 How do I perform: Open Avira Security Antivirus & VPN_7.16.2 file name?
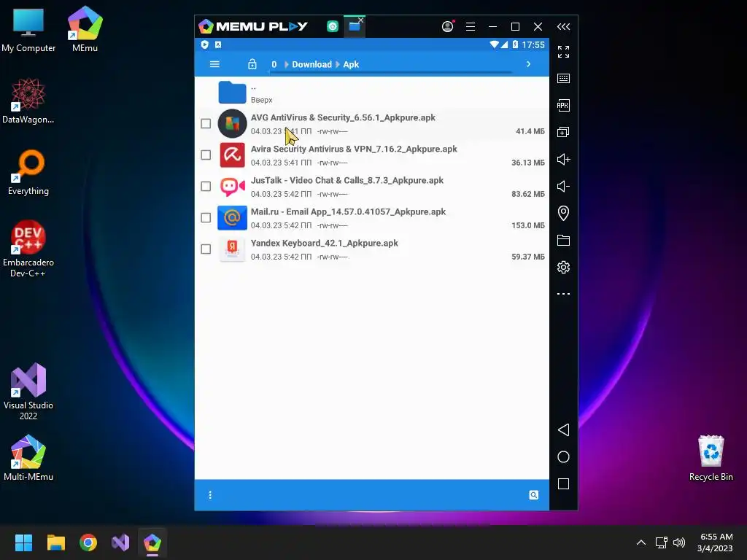point(354,149)
